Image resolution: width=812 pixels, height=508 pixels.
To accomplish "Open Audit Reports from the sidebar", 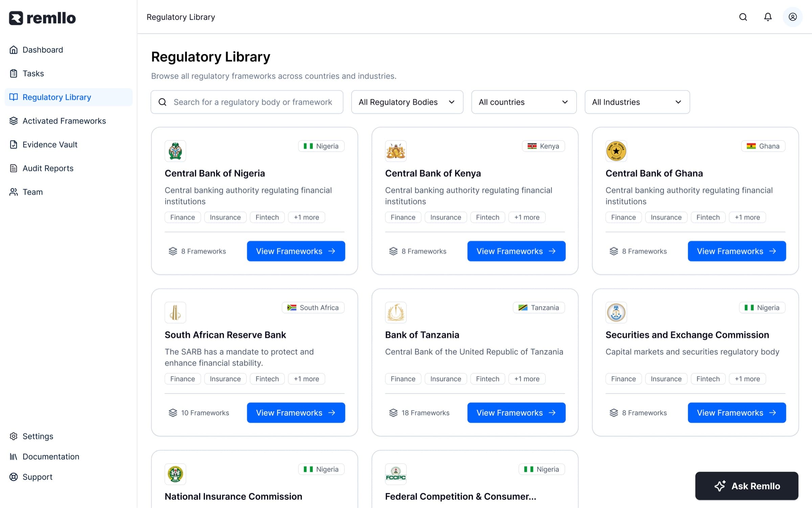I will point(68,168).
